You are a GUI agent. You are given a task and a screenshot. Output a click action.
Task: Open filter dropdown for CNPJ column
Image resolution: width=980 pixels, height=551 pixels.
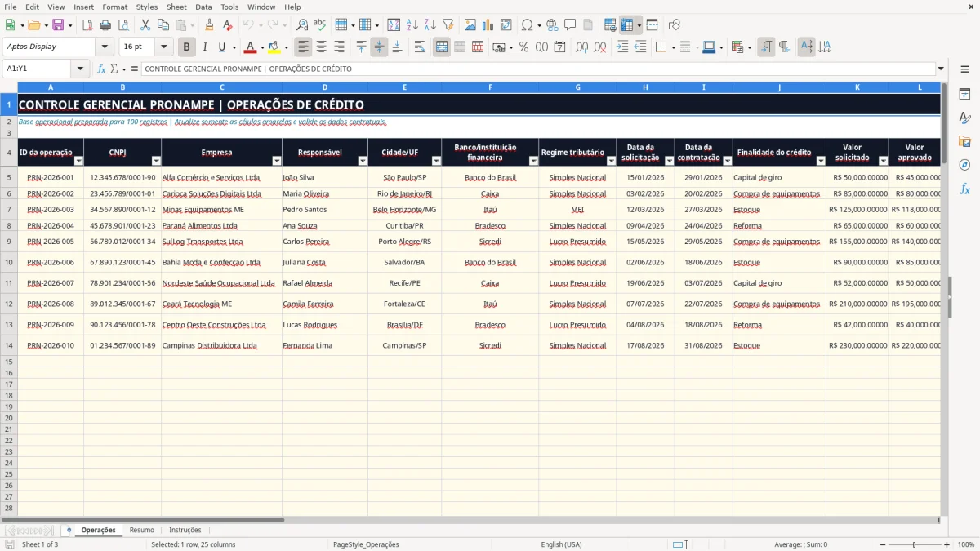pos(155,161)
